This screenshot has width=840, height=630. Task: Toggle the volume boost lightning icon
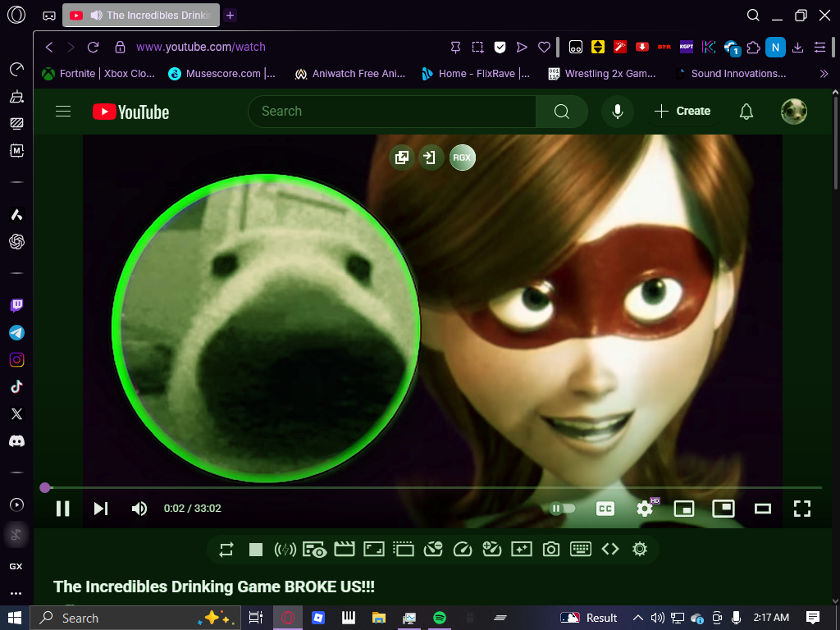click(285, 549)
